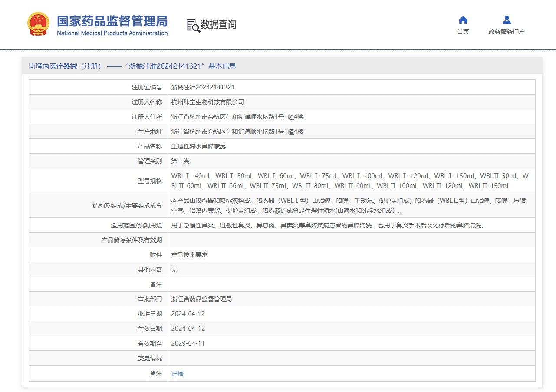Click the 管理类别 label
This screenshot has height=392, width=556.
click(150, 161)
